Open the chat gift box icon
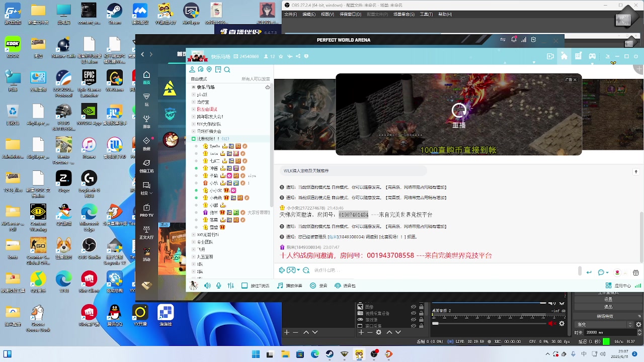The image size is (644, 362). tap(636, 273)
